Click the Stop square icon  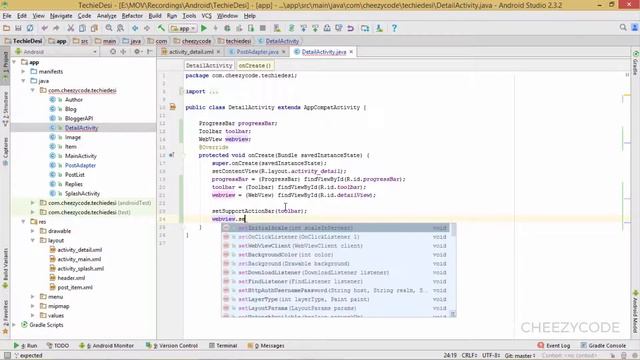click(263, 28)
